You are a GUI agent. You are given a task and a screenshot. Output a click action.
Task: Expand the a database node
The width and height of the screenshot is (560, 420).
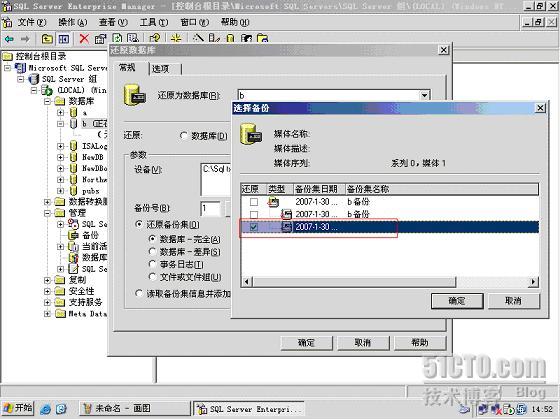click(x=60, y=112)
